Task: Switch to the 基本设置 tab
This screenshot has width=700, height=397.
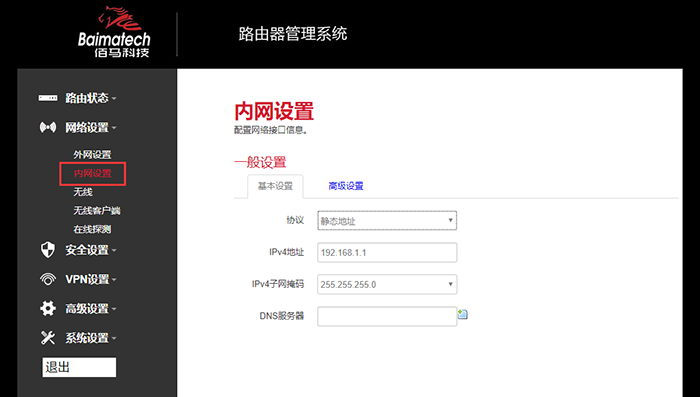Action: click(x=275, y=186)
